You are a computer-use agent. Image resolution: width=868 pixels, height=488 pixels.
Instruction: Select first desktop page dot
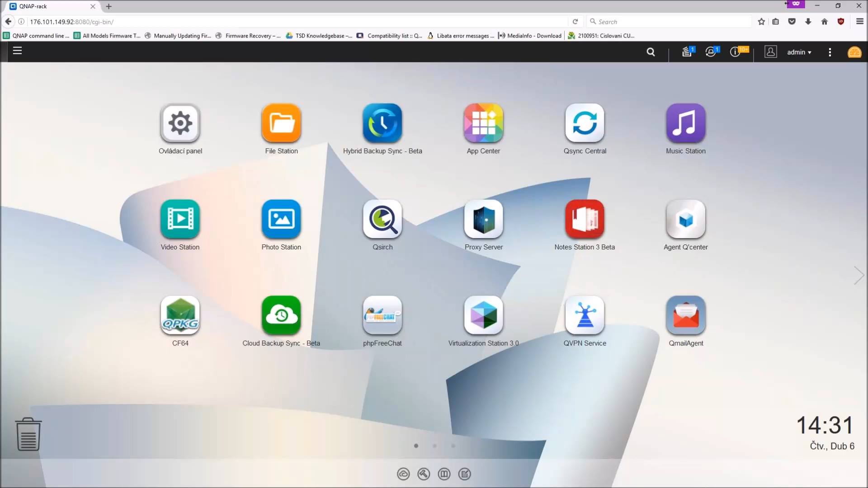(x=416, y=446)
